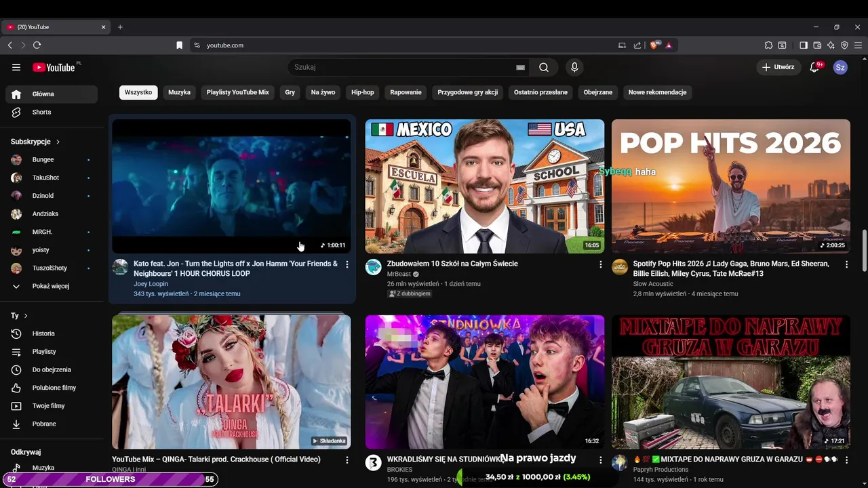Open the MrBeast channel avatar
868x488 pixels.
point(373,267)
